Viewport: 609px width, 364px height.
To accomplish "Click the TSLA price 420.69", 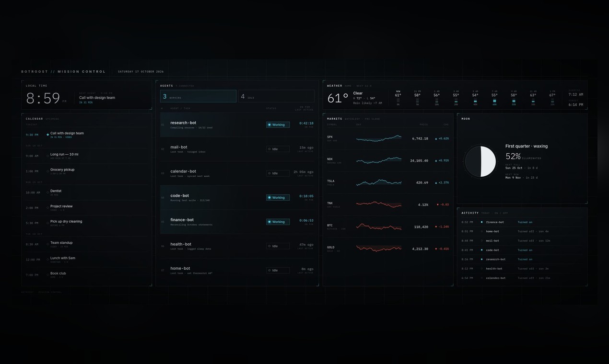I will pos(422,182).
